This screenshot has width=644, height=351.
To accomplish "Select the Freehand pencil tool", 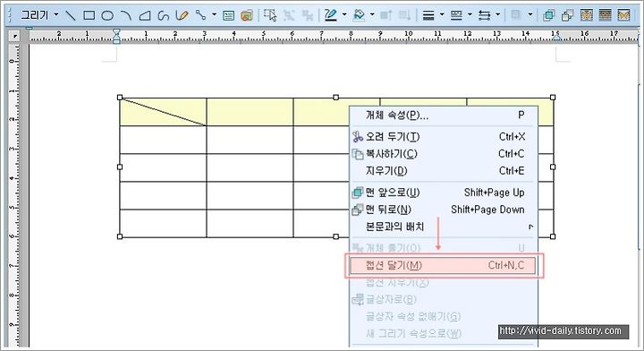I will (x=182, y=15).
